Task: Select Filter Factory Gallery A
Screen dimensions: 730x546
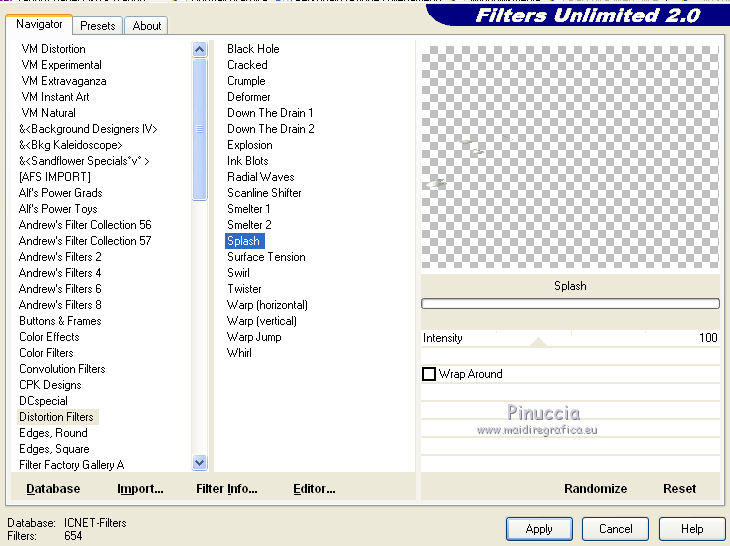Action: click(71, 465)
